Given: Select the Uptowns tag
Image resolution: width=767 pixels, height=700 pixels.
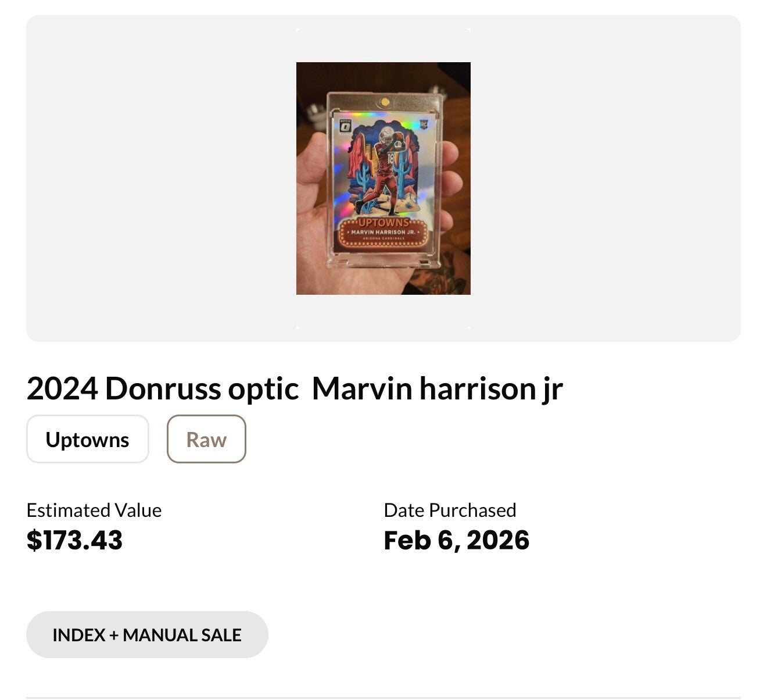Looking at the screenshot, I should click(x=87, y=440).
